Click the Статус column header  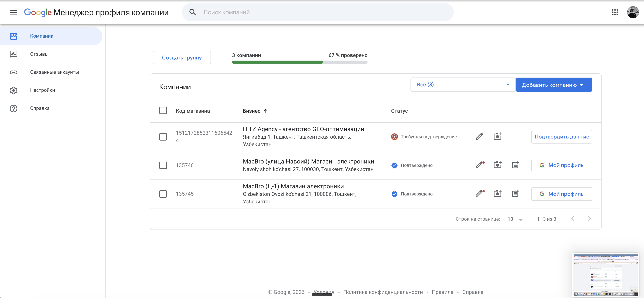point(399,111)
